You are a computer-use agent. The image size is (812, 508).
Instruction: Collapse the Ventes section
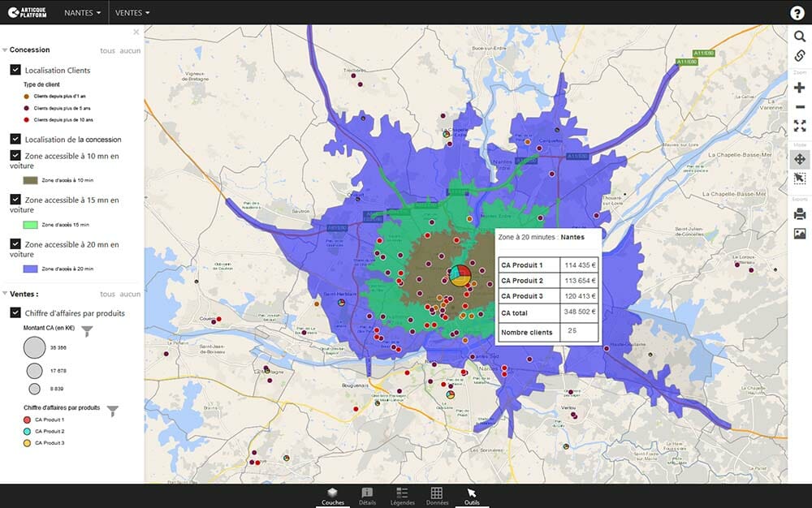click(x=5, y=294)
